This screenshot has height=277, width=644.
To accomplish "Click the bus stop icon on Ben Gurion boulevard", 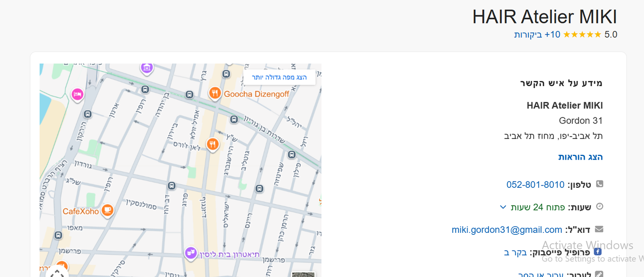I will coord(234,119).
